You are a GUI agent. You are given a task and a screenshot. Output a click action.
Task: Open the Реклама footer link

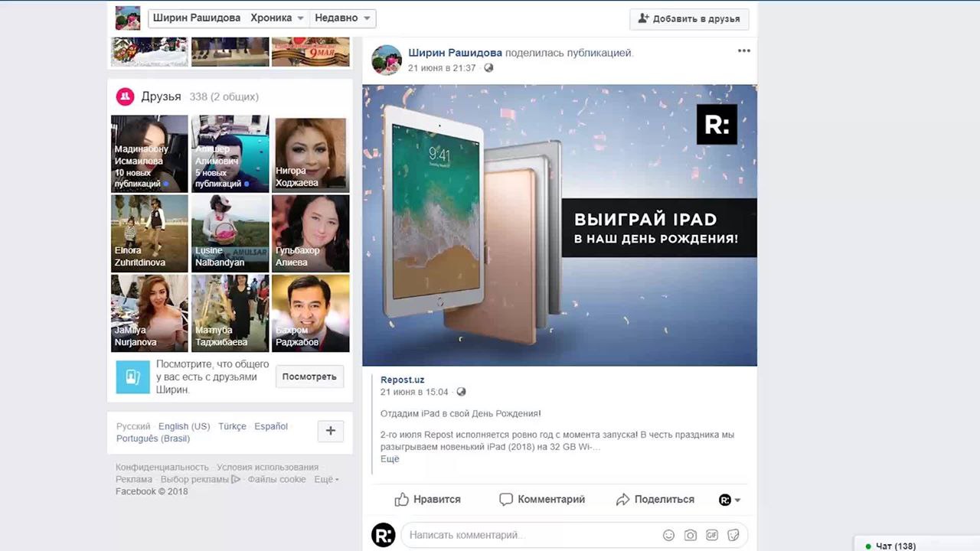point(134,480)
